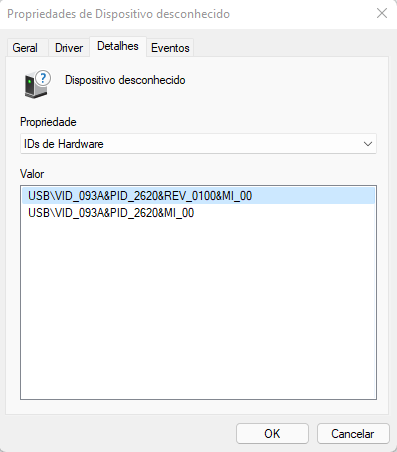
Task: Click the unknown device computer icon
Action: 37,84
